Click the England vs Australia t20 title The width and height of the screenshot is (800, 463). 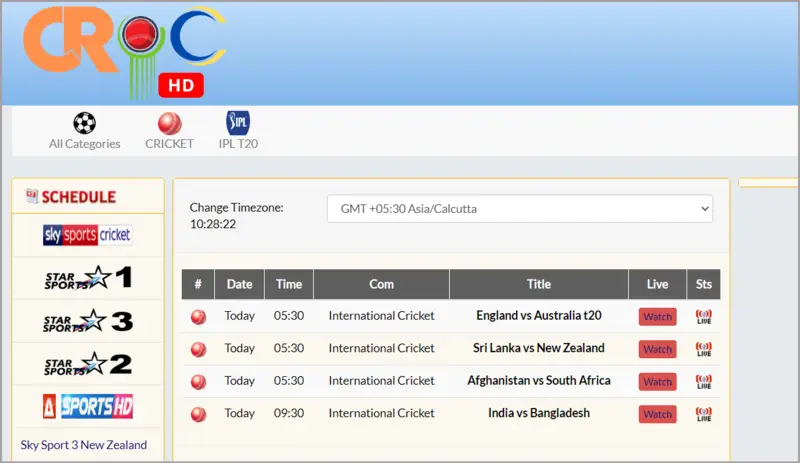pos(539,315)
